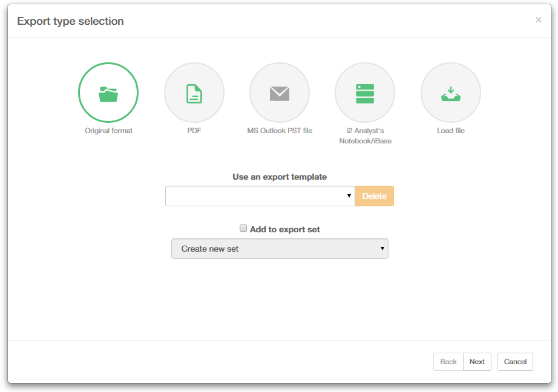Select the MS Outlook PST file envelope icon
This screenshot has width=558, height=392.
(x=280, y=92)
